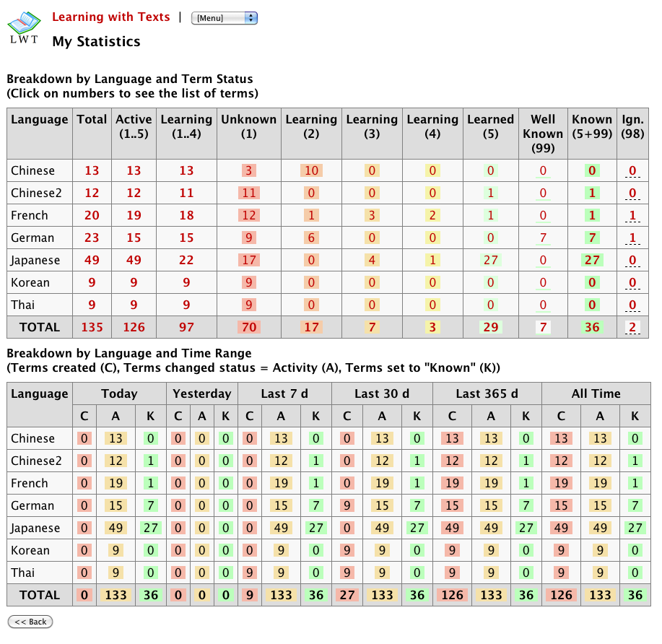
Task: Open Japanese Unknown count 17
Action: [248, 261]
